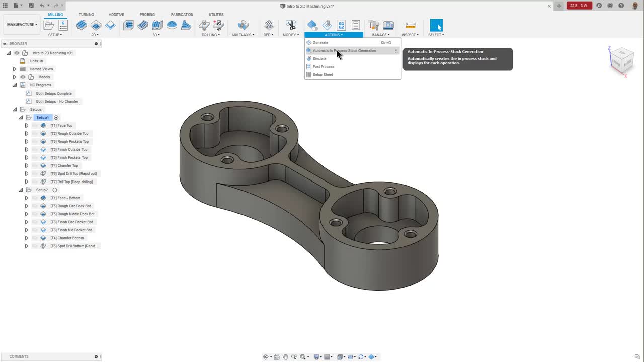Click the New Setup folder icon
Viewport: 644px width, 362px height.
pyautogui.click(x=49, y=25)
